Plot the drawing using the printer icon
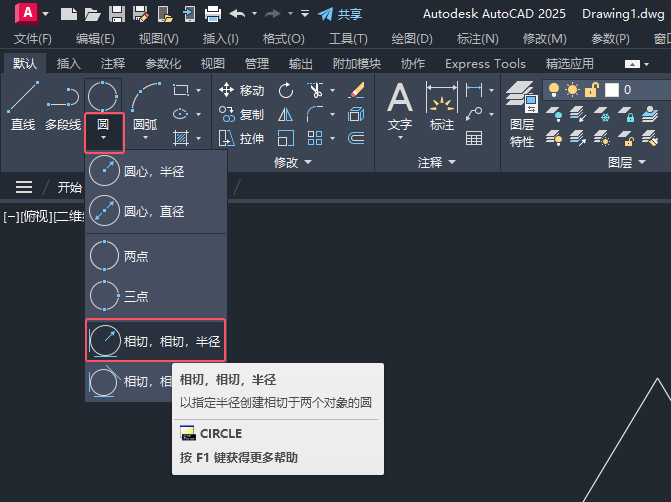 (213, 14)
